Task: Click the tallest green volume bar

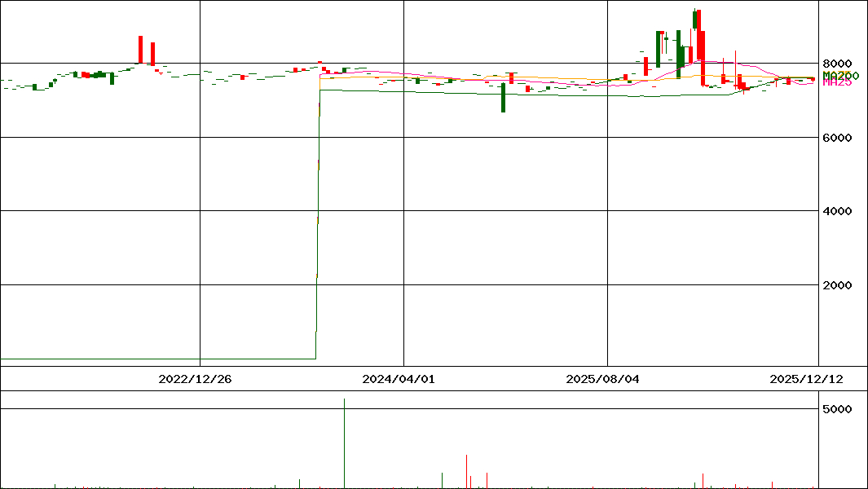Action: pos(344,444)
